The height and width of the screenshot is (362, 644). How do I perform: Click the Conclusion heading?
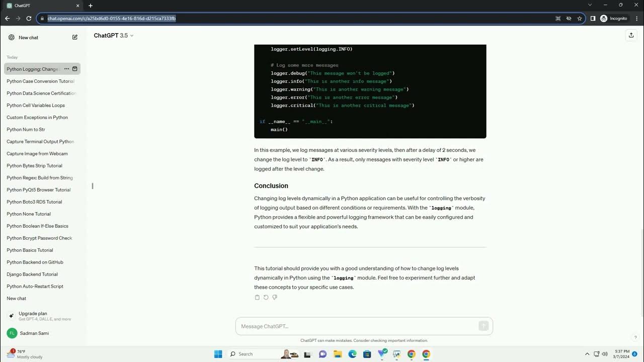[271, 186]
